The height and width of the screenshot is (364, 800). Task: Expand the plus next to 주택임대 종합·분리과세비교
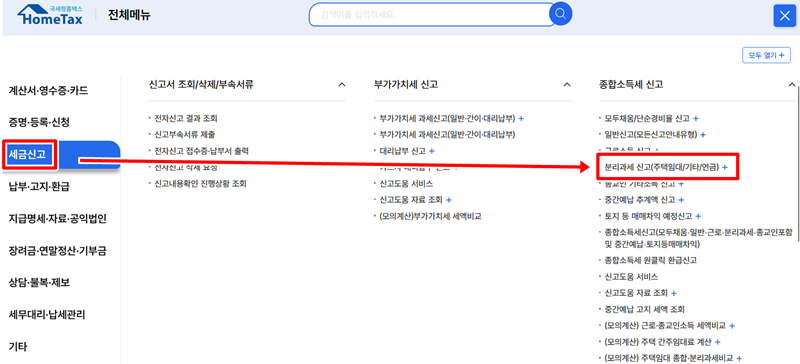tap(739, 358)
